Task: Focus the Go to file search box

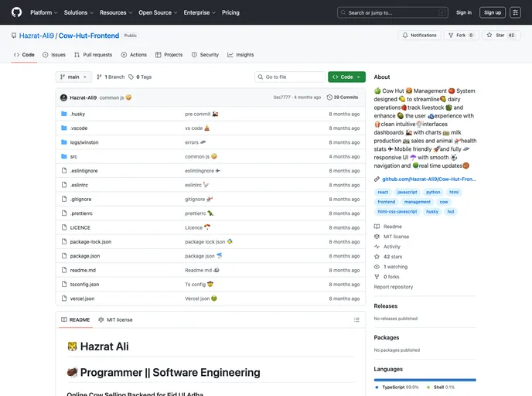Action: 290,77
